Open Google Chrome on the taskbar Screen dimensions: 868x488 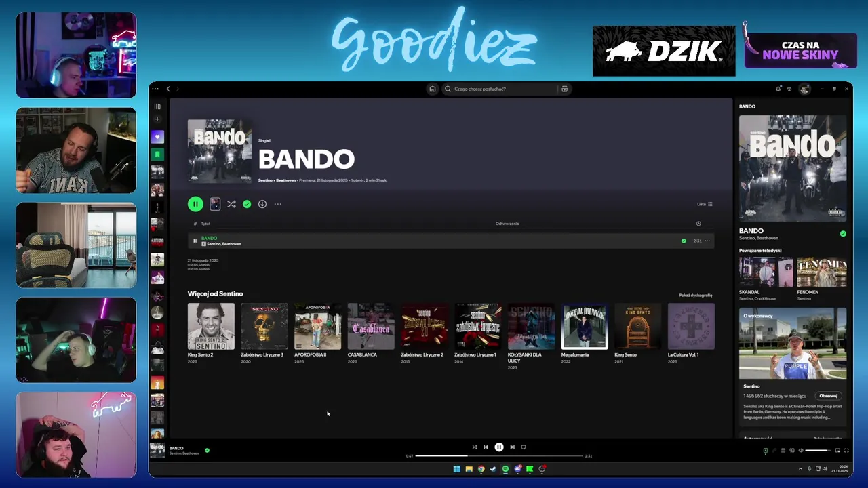pos(481,469)
